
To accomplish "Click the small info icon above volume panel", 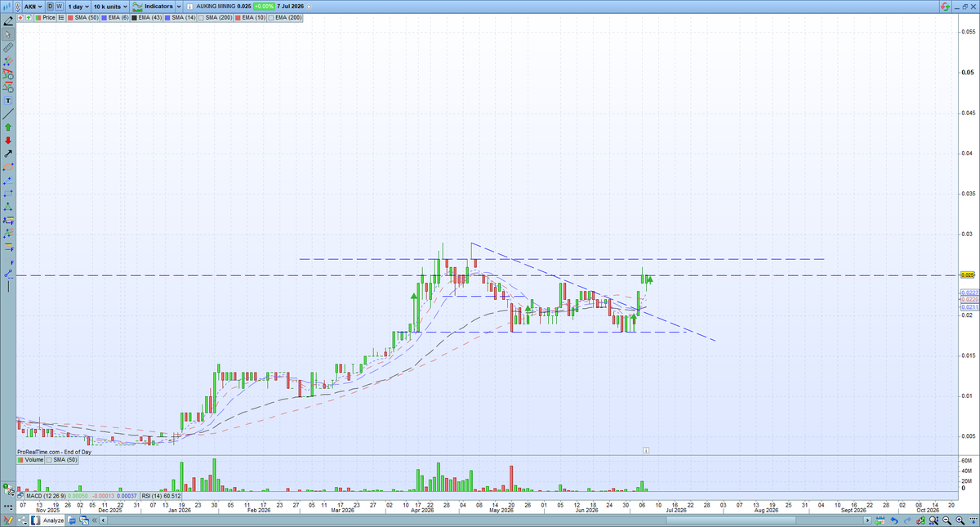I will point(646,449).
